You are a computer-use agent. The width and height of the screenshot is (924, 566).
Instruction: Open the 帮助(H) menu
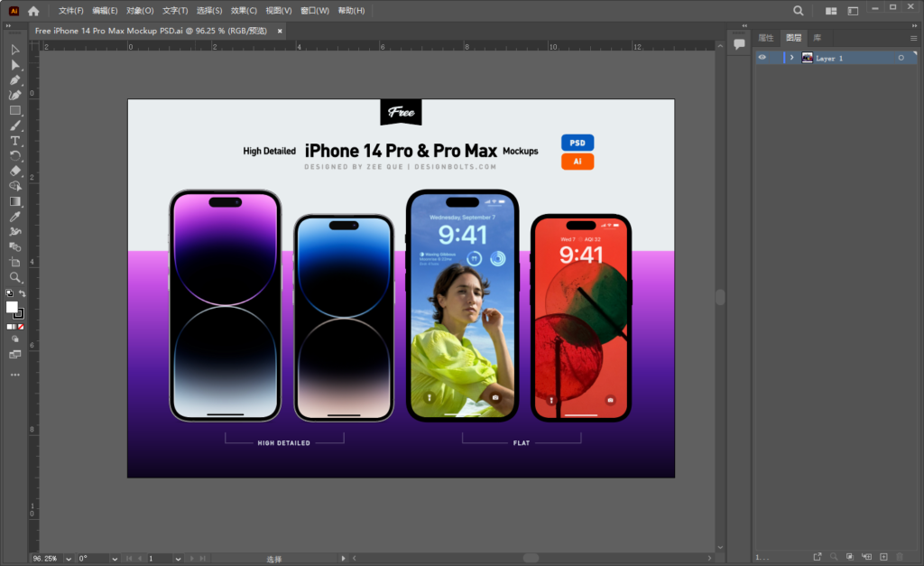(351, 11)
